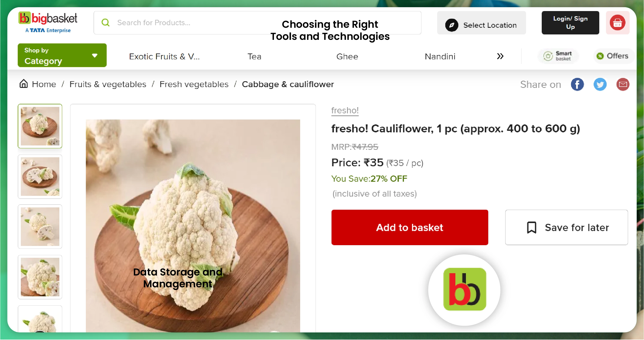Click the bigbasket logo
The width and height of the screenshot is (644, 340).
48,23
